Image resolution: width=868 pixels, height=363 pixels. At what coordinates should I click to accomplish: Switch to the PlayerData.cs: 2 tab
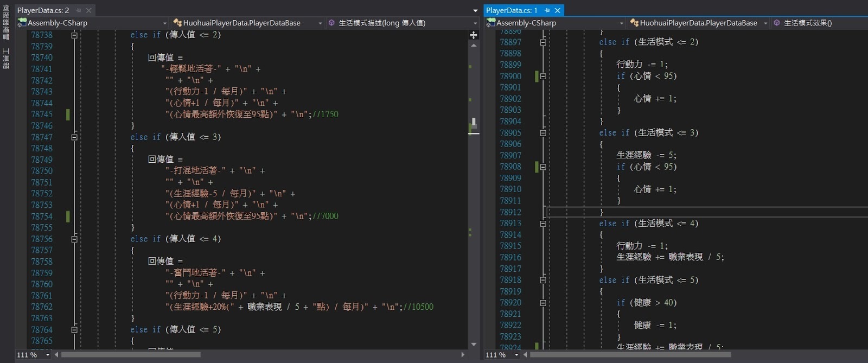43,10
